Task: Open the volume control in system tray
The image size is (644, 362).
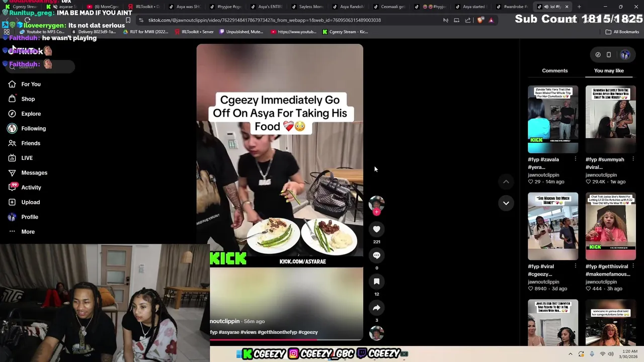Action: [611, 354]
